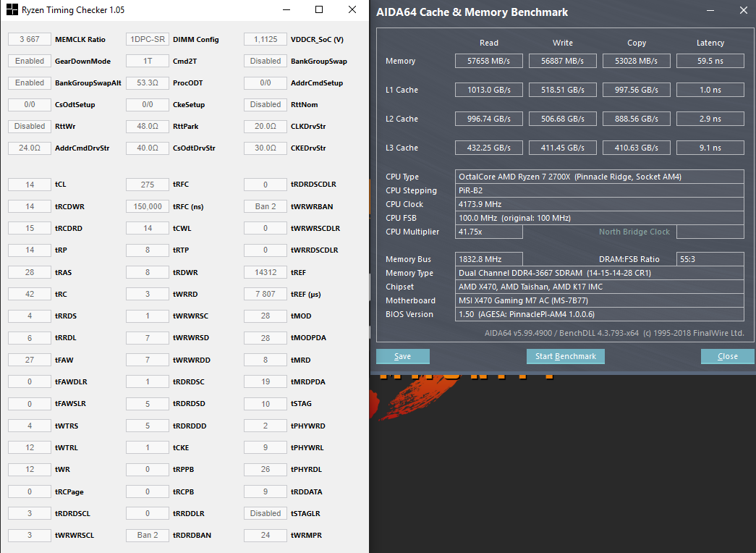Viewport: 756px width, 553px height.
Task: Click the tRAS value 28 field
Action: coord(30,272)
